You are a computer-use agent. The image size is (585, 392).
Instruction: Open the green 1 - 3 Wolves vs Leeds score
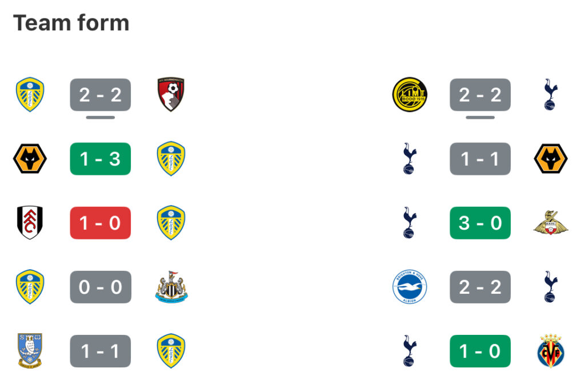coord(101,159)
